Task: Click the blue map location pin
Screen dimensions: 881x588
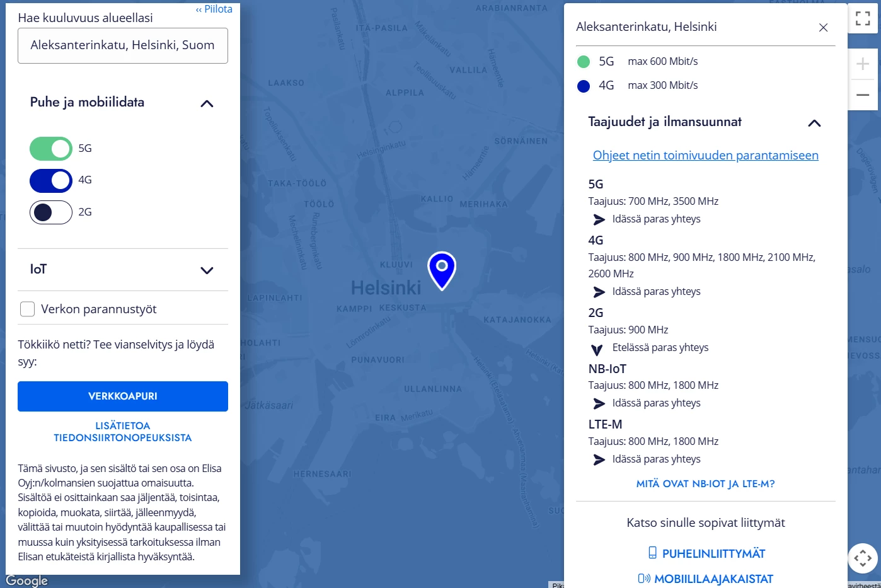Action: point(442,270)
